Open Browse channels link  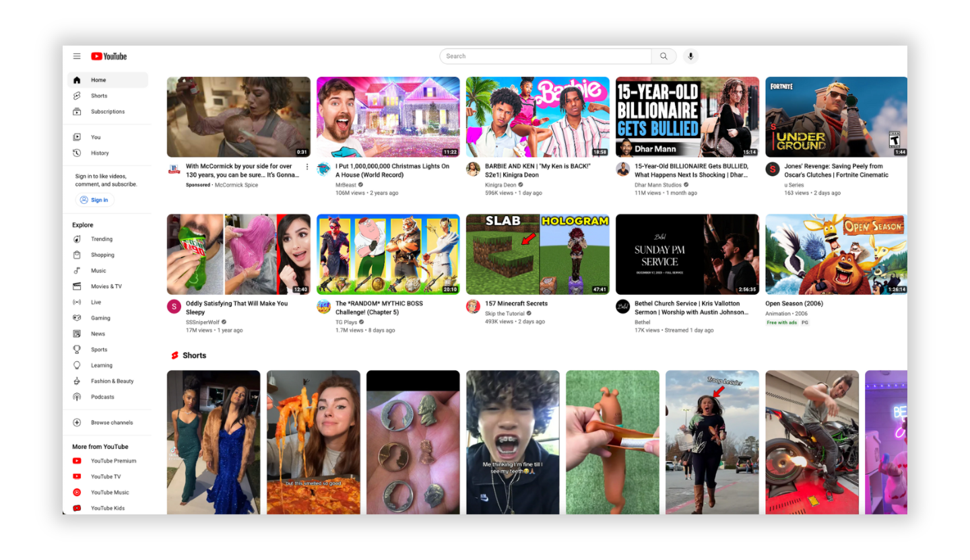coord(112,423)
